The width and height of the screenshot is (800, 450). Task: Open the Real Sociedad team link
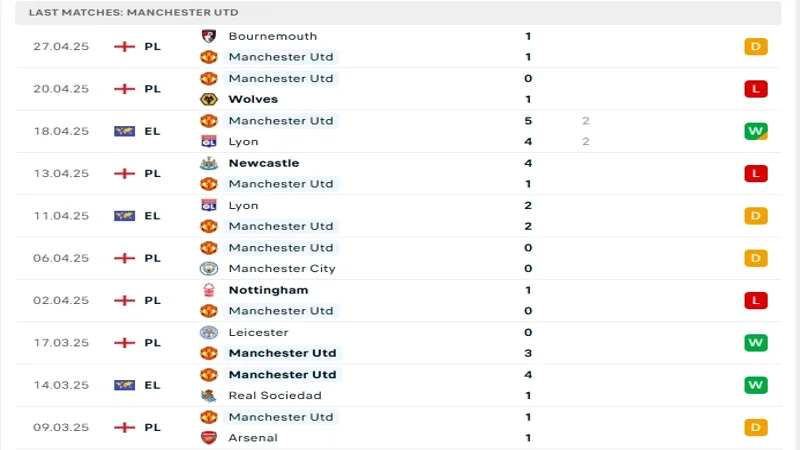tap(275, 395)
